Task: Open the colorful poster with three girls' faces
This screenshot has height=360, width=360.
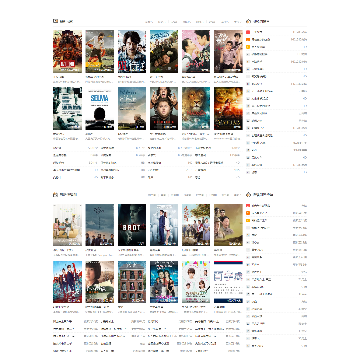Action: pyautogui.click(x=196, y=282)
